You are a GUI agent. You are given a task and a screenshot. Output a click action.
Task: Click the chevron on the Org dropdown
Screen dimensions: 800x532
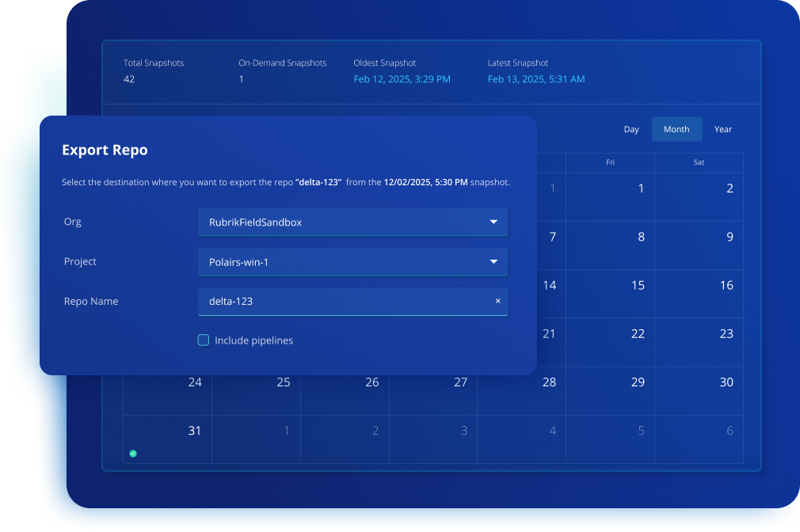(495, 222)
